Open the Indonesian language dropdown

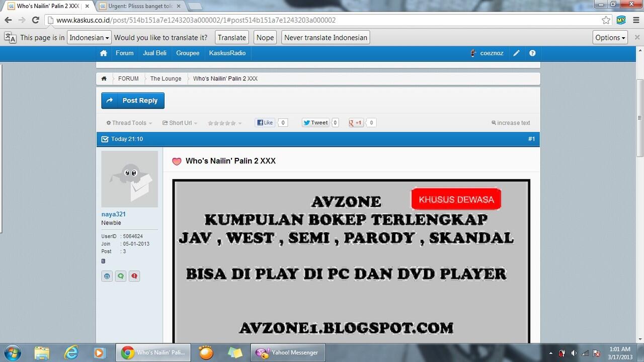coord(89,38)
